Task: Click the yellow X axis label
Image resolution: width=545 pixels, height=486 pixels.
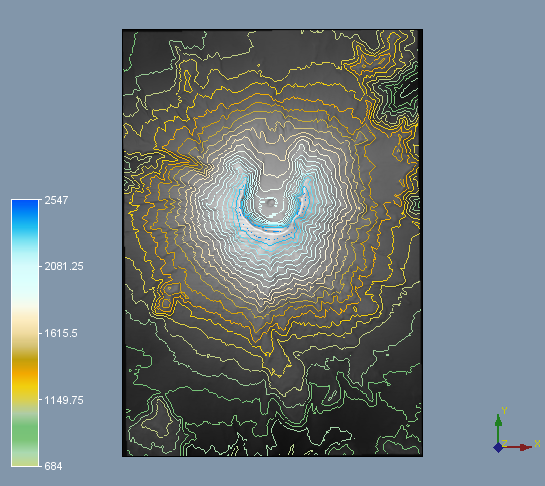Action: coord(537,444)
